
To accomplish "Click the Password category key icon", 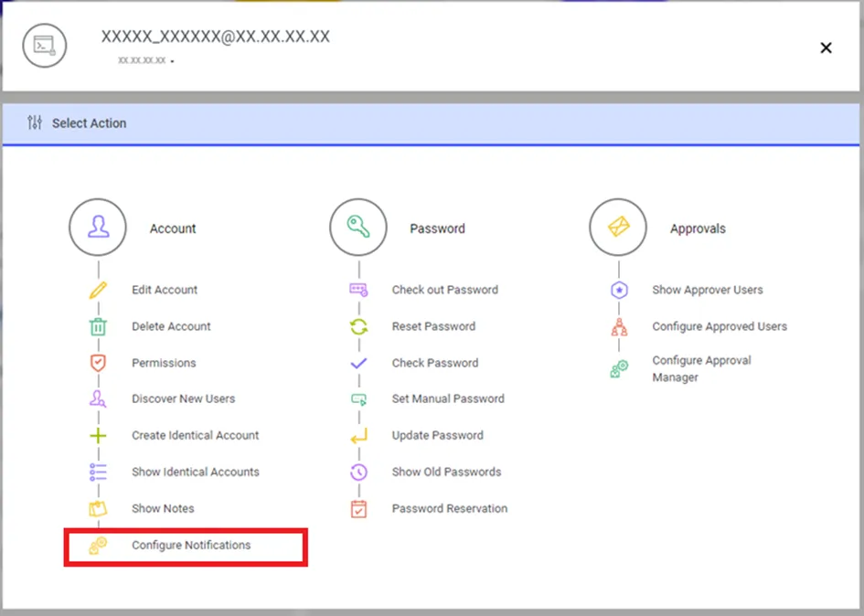I will point(358,227).
